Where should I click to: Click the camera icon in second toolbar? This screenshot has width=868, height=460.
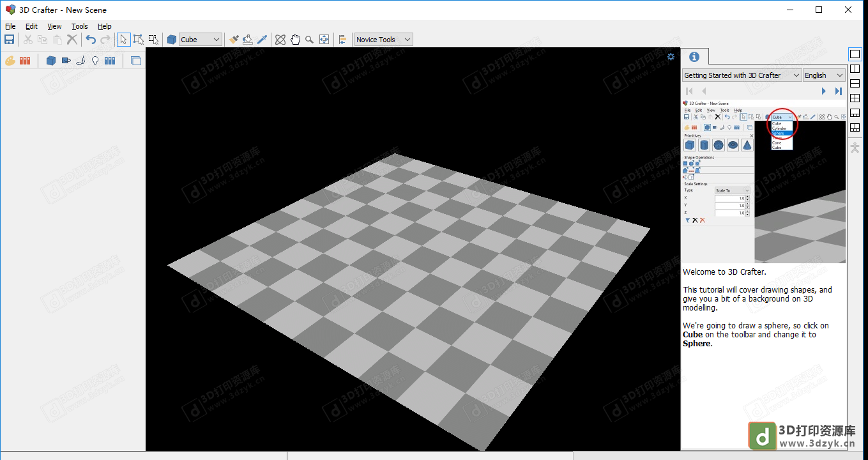(x=66, y=61)
